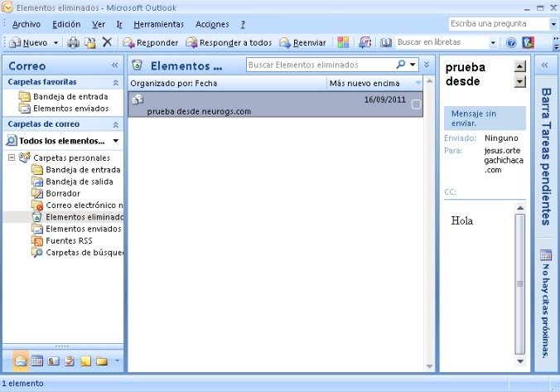Click the message header scroll up arrow
Image resolution: width=560 pixels, height=392 pixels.
coord(519,66)
